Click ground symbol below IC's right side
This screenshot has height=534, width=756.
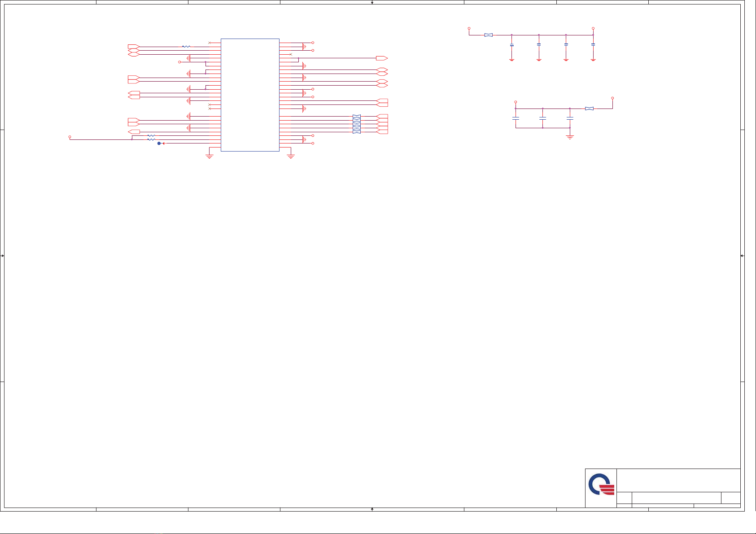pos(291,156)
